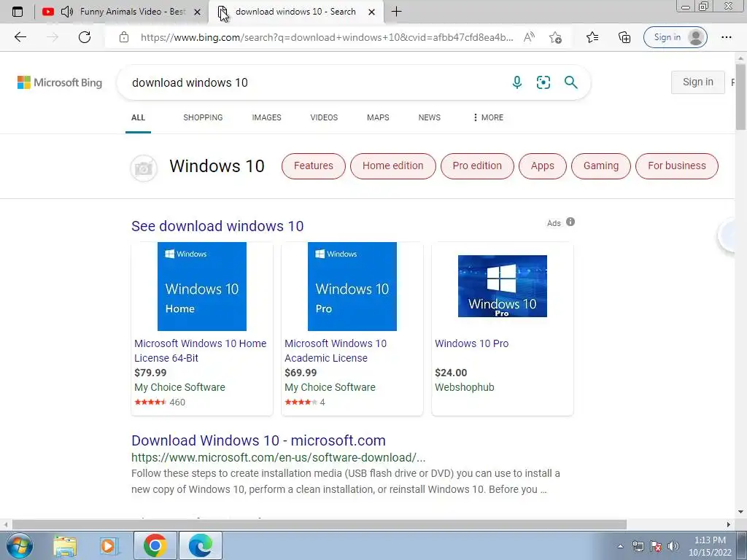Click the vertical scrollbar thumb
747x560 pixels.
tap(740, 96)
